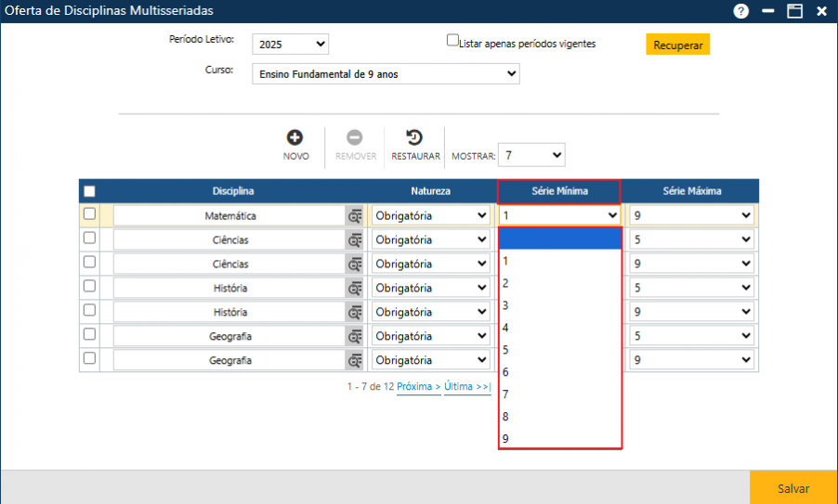Expand the Curso Ensino Fundamental dropdown

(x=386, y=74)
